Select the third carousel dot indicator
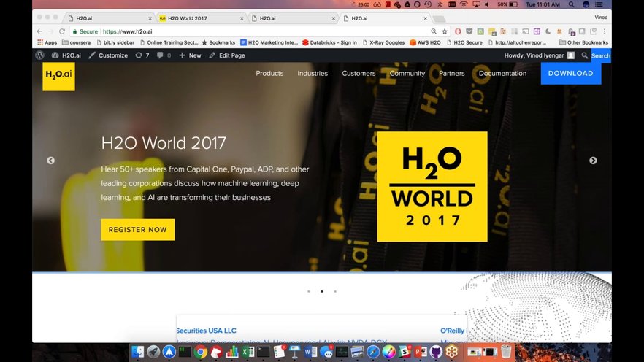 point(335,291)
